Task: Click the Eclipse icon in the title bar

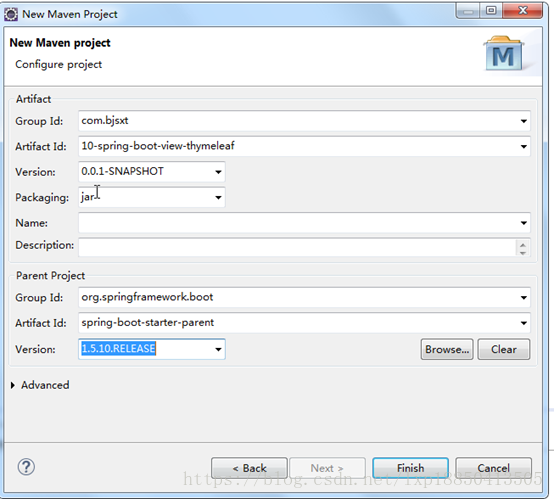Action: [x=11, y=14]
